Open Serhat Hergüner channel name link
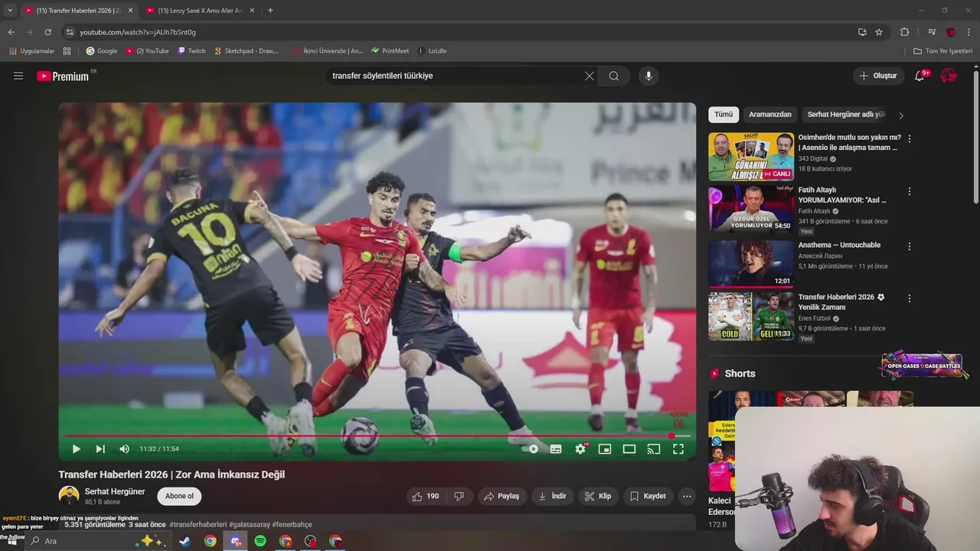980x551 pixels. (x=115, y=491)
